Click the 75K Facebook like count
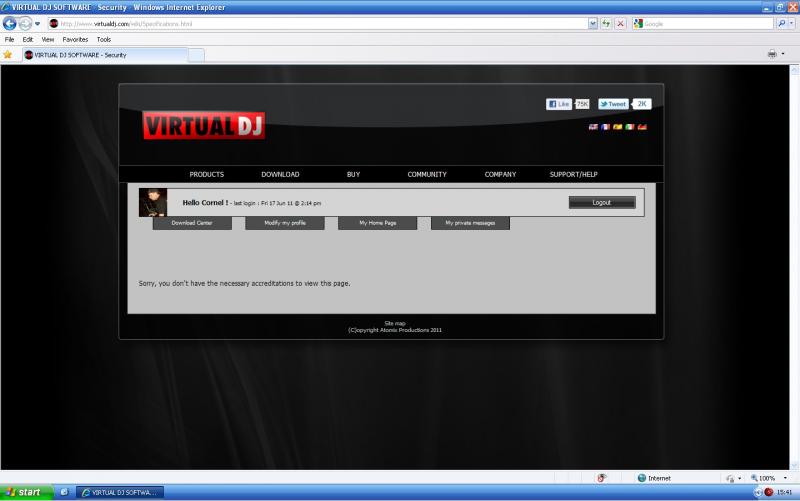The height and width of the screenshot is (501, 800). coord(582,104)
